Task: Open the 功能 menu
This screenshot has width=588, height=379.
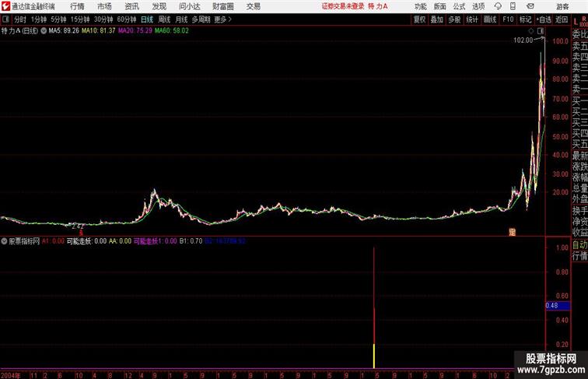Action: pos(420,6)
